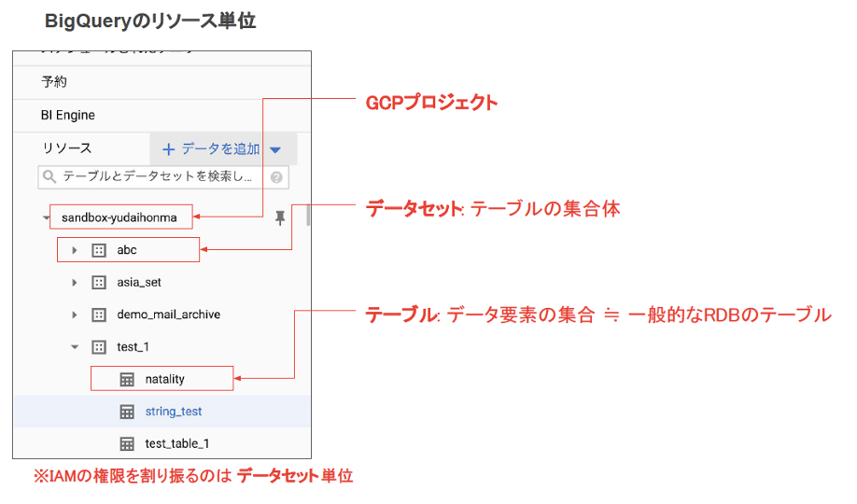Click the magnifier icon in search box
Viewport: 857px width, 504px height.
[49, 176]
